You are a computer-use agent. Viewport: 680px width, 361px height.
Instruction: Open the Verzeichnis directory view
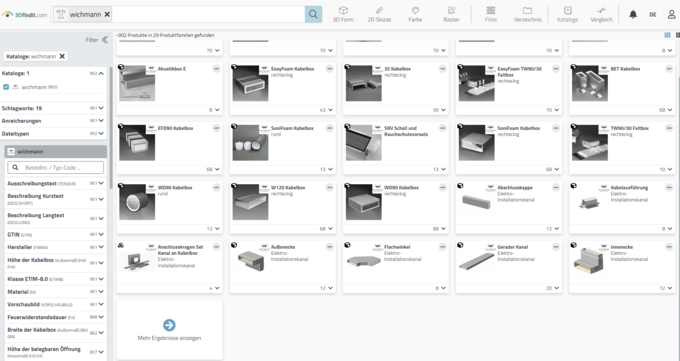[x=527, y=14]
